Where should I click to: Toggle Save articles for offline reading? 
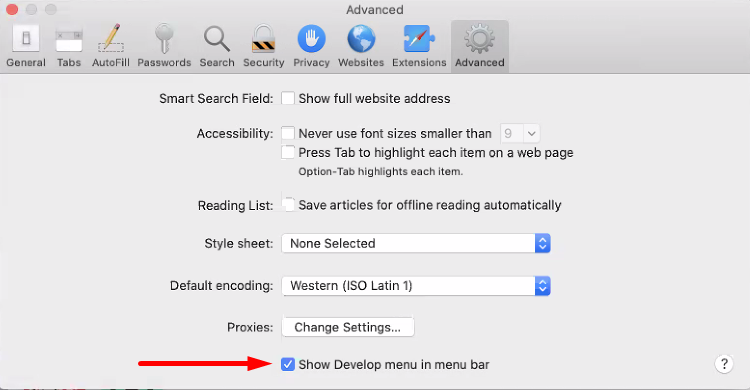pos(287,205)
